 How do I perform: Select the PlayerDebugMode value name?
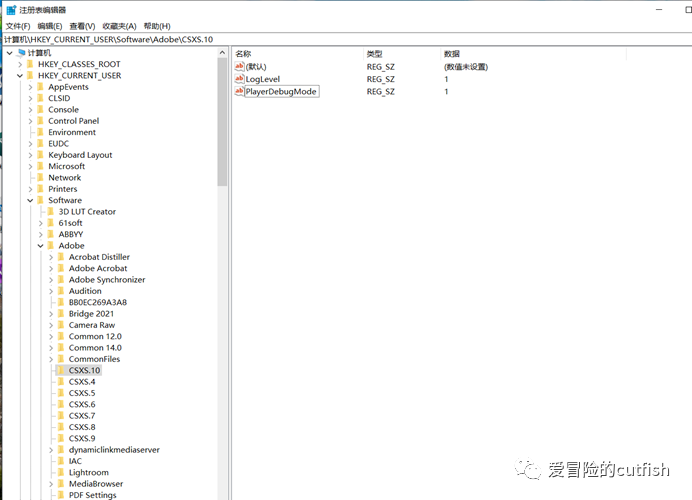coord(281,91)
